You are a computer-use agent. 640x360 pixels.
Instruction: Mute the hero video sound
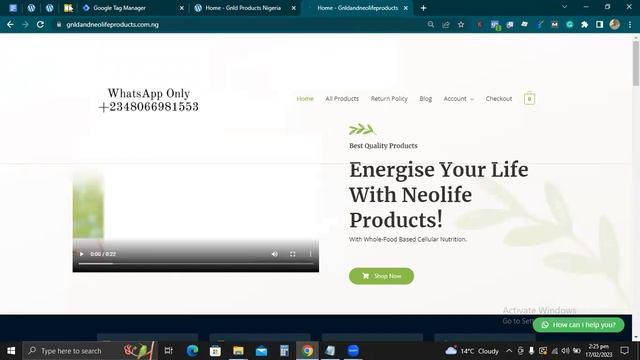275,254
